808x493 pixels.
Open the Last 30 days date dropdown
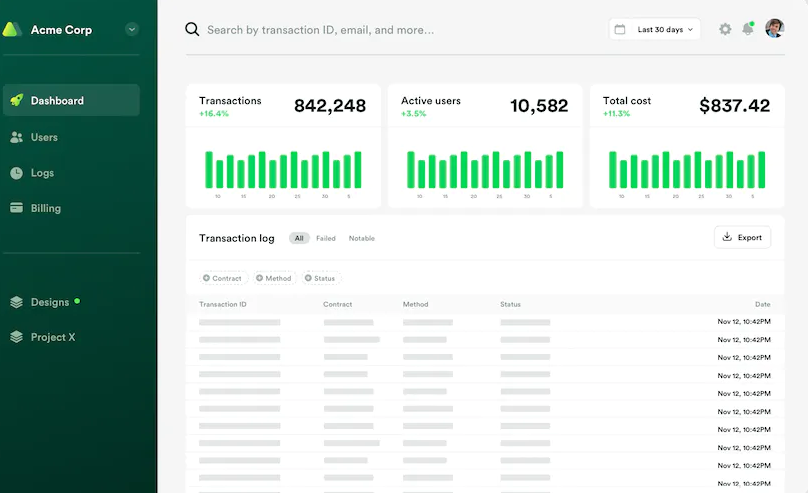[654, 29]
